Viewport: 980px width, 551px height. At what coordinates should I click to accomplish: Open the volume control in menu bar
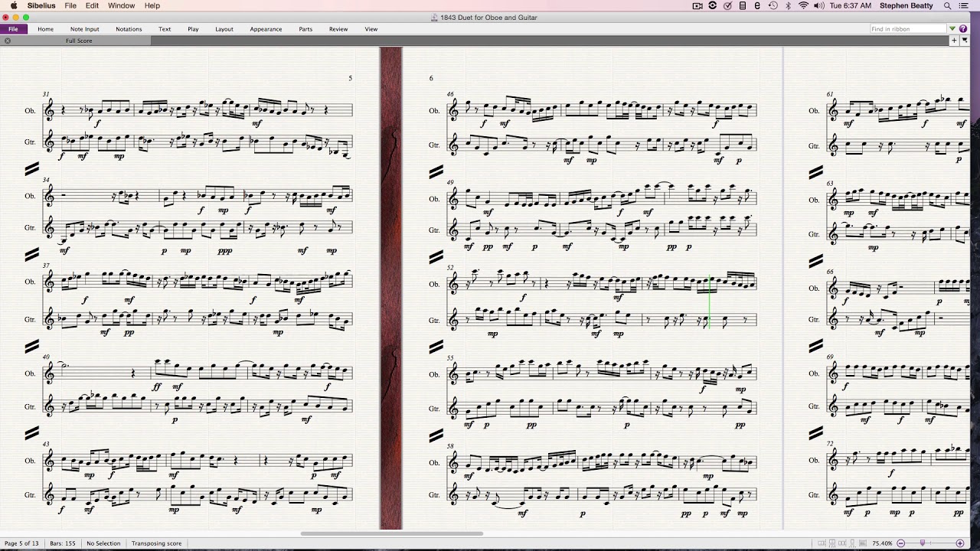(x=818, y=5)
